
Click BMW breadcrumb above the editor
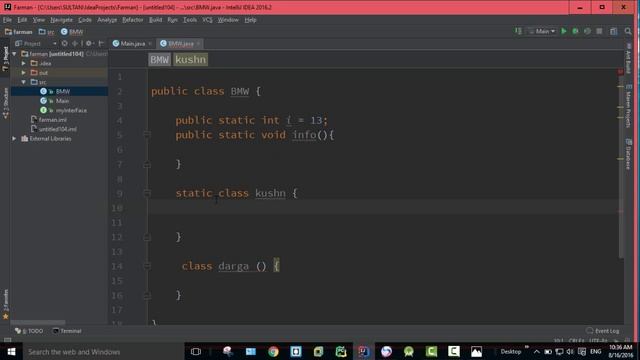click(159, 60)
